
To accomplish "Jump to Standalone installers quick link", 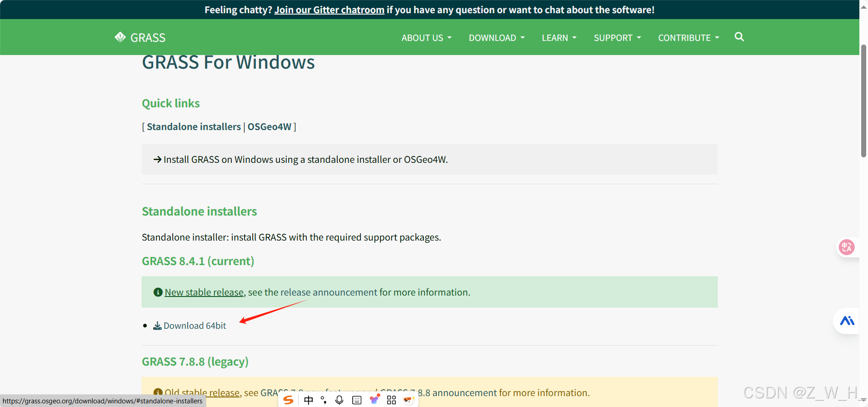I will [x=194, y=127].
